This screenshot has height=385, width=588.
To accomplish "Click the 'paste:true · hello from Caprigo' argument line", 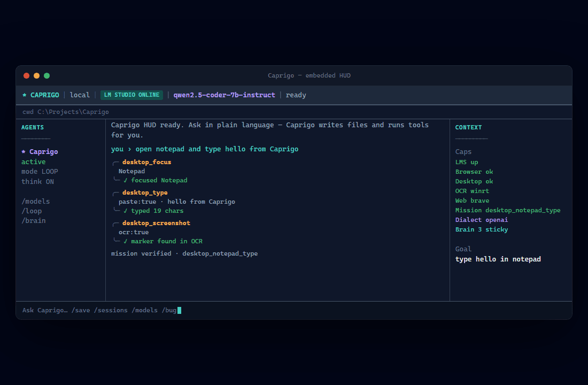I will (177, 202).
